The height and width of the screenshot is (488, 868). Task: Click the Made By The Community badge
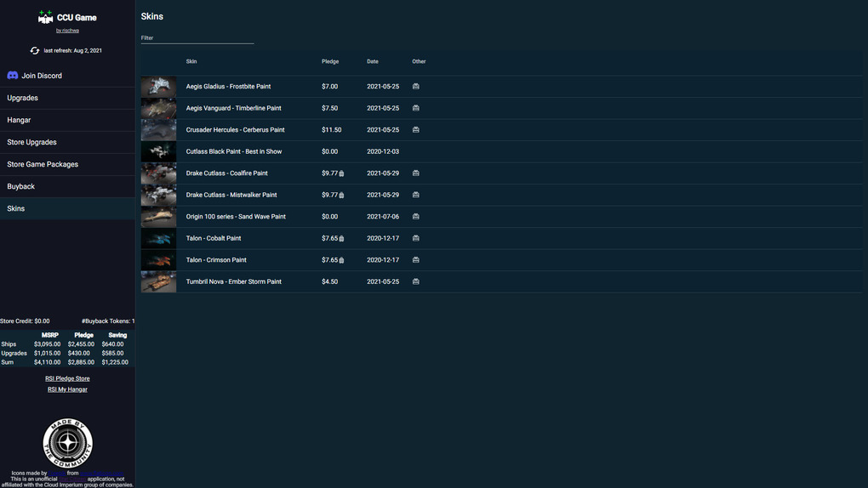click(x=67, y=443)
